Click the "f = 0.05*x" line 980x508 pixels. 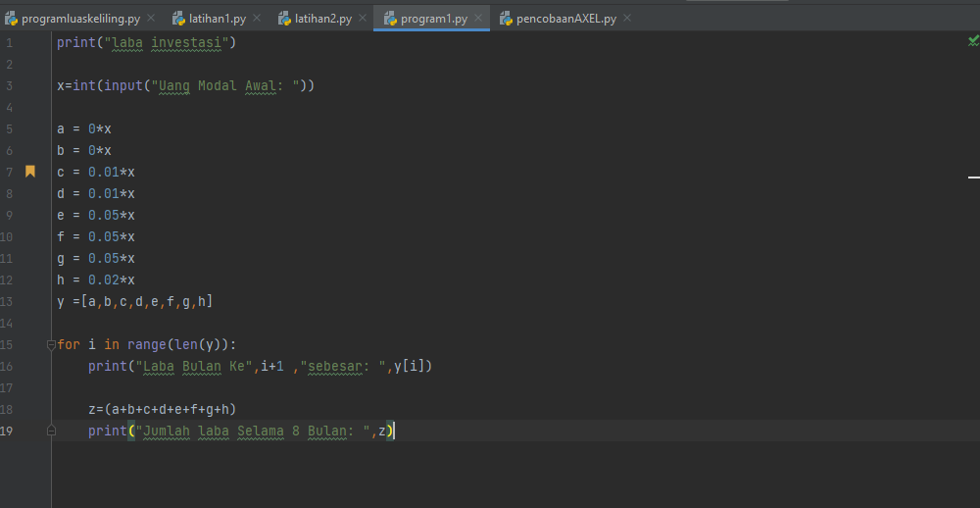(x=96, y=236)
